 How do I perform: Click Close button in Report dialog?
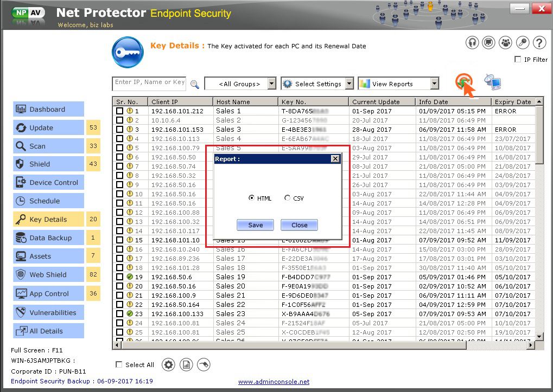coord(300,225)
